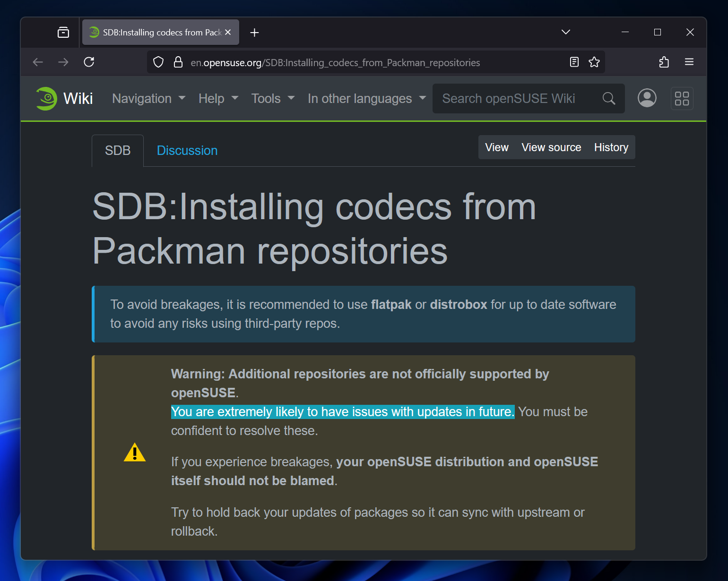Screen dimensions: 728x581
Task: Click the bold word flatpak
Action: point(391,305)
